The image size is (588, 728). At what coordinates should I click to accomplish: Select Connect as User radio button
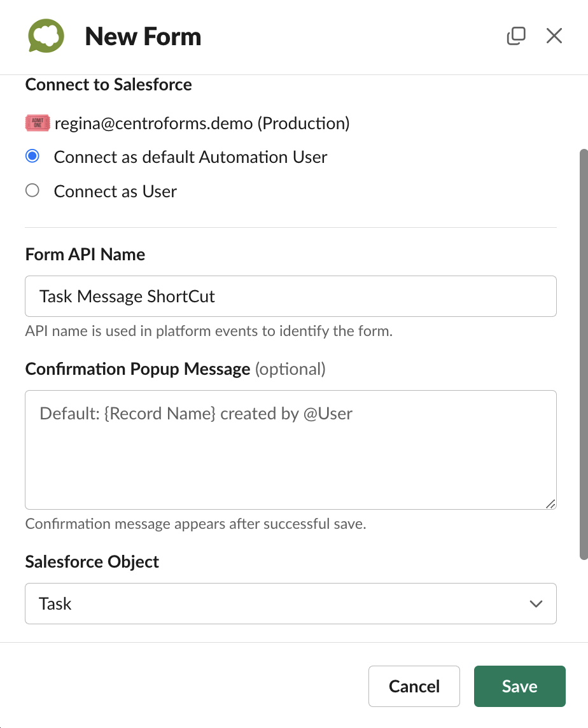[32, 190]
